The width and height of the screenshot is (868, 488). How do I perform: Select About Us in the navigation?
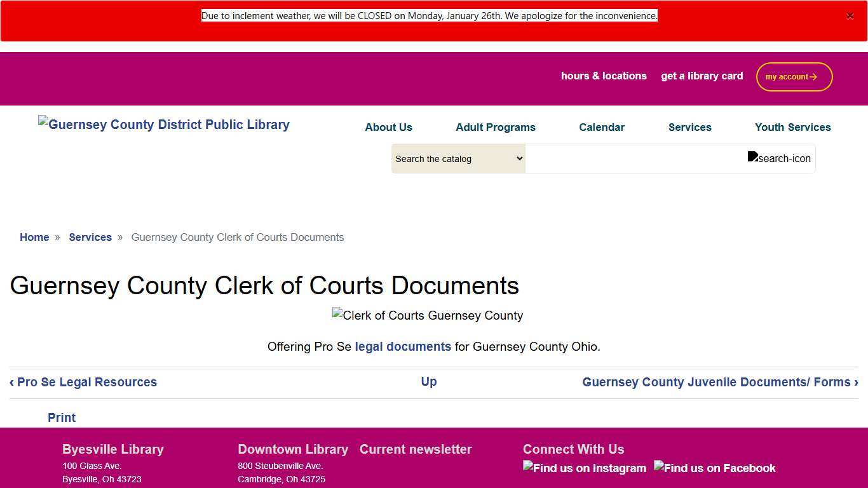[x=388, y=127]
